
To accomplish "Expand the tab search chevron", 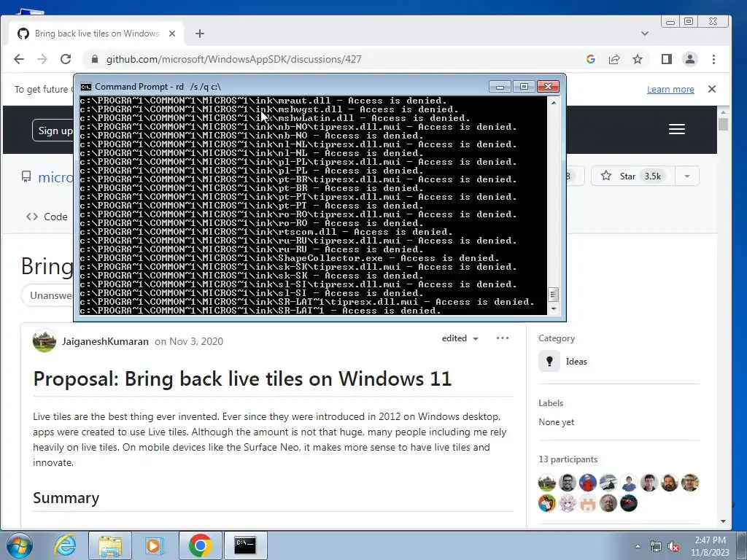I will click(x=645, y=34).
